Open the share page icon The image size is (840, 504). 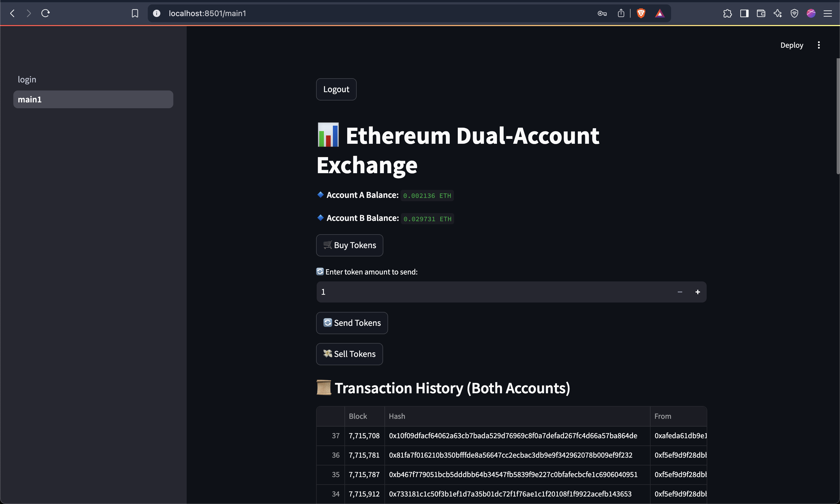[x=621, y=13]
